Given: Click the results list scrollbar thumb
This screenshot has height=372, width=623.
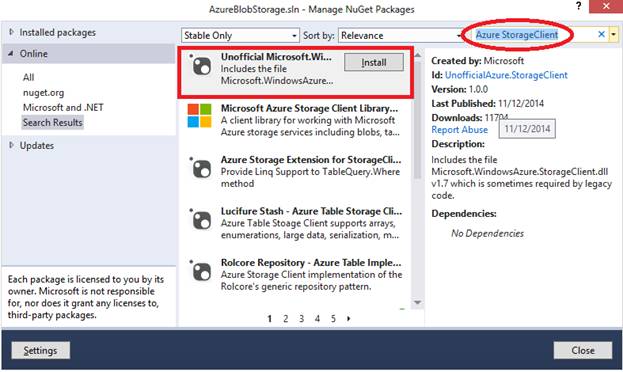Looking at the screenshot, I should click(x=417, y=119).
